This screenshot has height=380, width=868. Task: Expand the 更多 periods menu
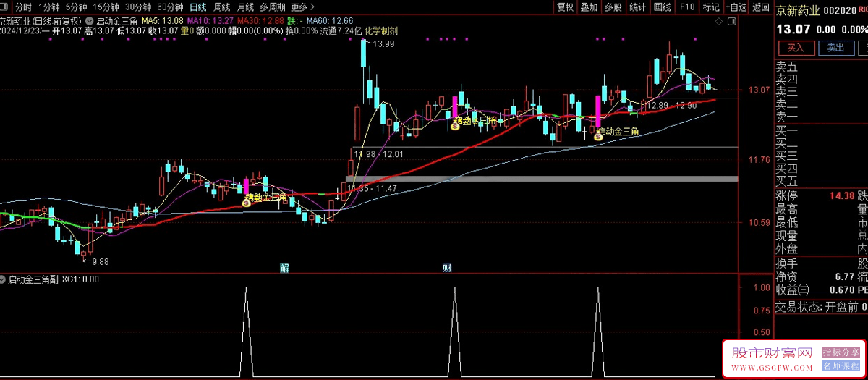pyautogui.click(x=303, y=7)
